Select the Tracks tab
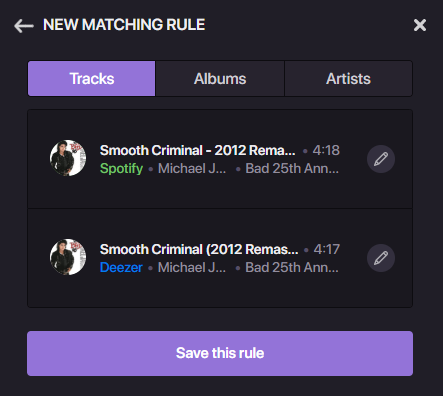Image resolution: width=443 pixels, height=396 pixels. click(x=92, y=79)
